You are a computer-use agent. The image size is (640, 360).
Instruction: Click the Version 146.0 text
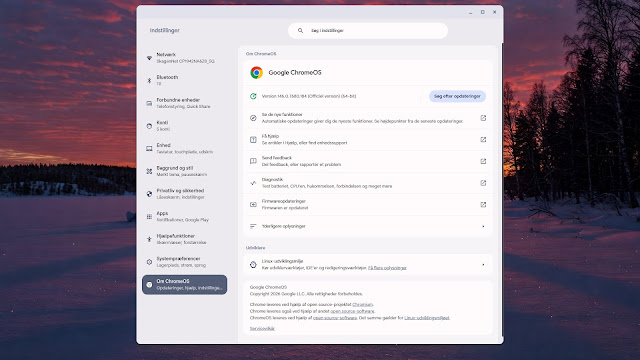tap(309, 96)
